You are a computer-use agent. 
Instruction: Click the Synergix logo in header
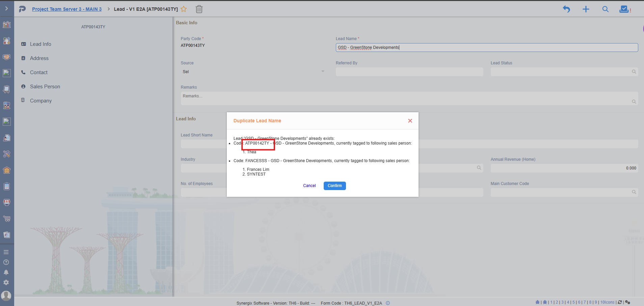[x=22, y=9]
